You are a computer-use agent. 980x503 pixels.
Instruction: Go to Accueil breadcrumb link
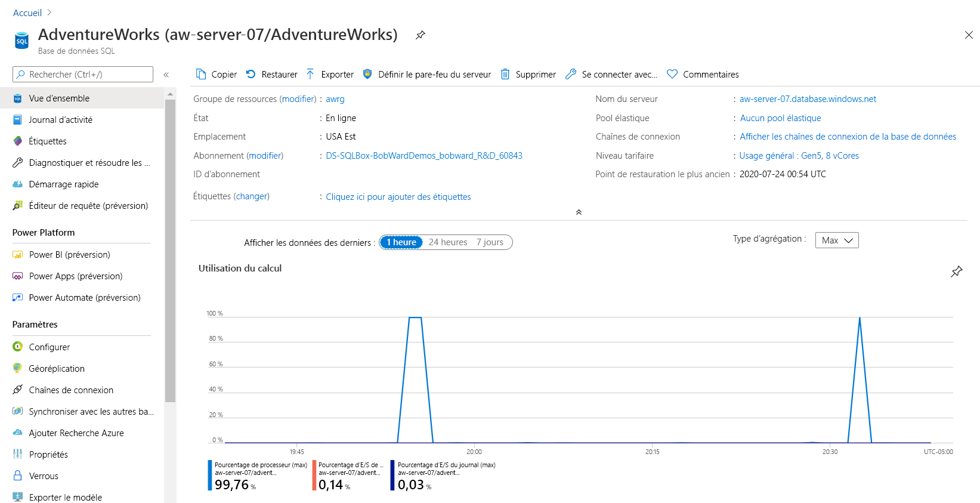[27, 13]
